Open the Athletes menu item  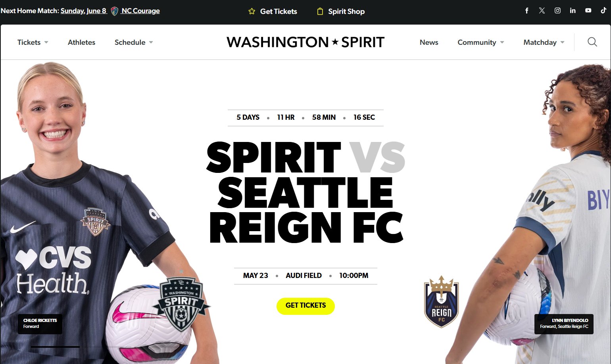tap(81, 42)
